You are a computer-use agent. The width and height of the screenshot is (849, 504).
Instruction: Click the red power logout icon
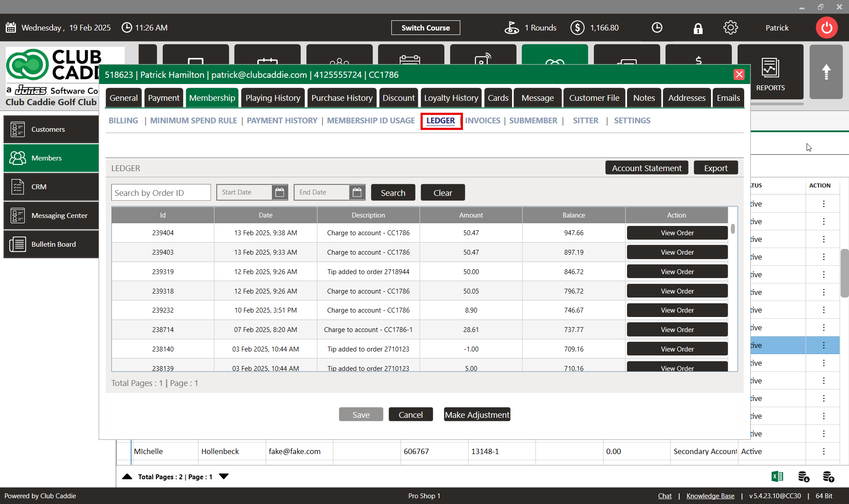[826, 28]
